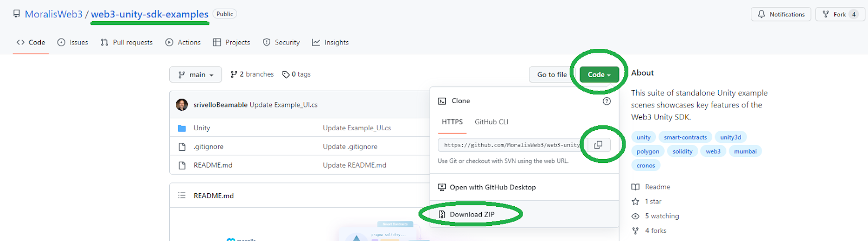Open the Notifications button
868x241 pixels.
781,14
